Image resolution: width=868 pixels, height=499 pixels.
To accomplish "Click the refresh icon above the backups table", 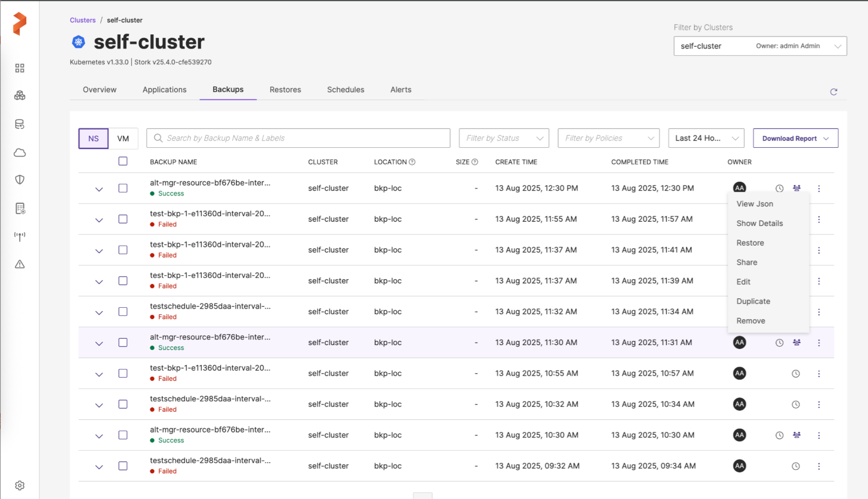I will pos(834,92).
